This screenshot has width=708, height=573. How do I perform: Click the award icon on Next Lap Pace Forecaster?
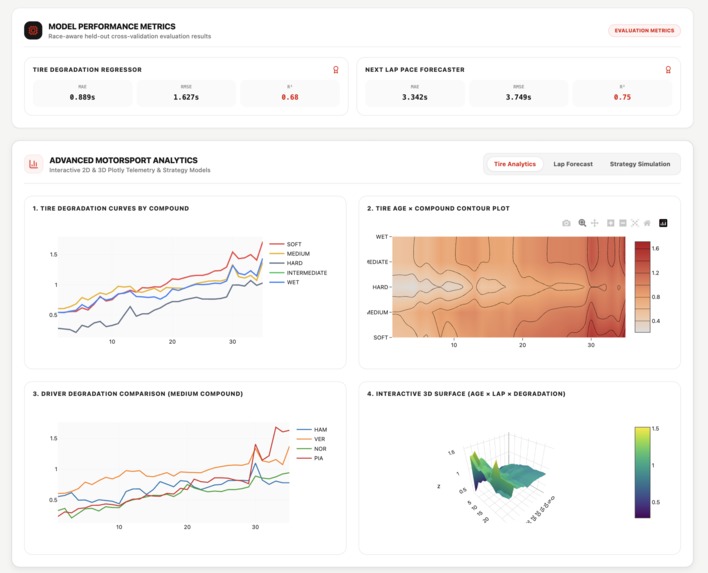(x=668, y=70)
